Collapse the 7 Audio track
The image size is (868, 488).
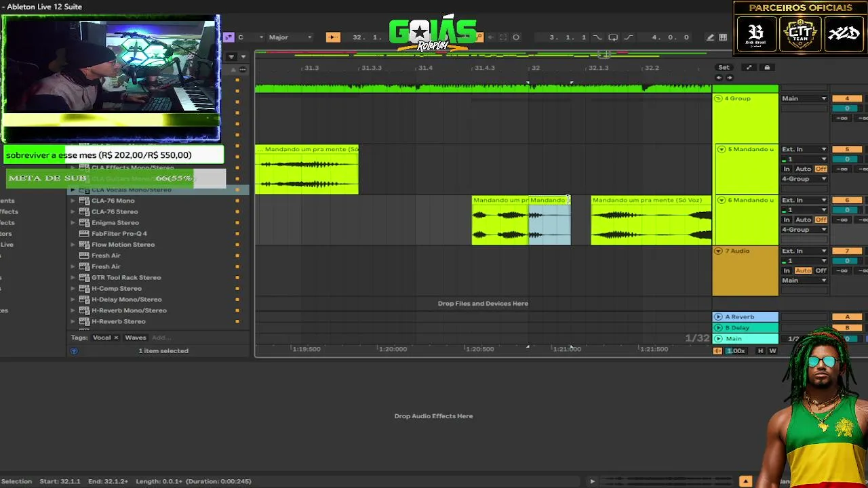point(718,251)
